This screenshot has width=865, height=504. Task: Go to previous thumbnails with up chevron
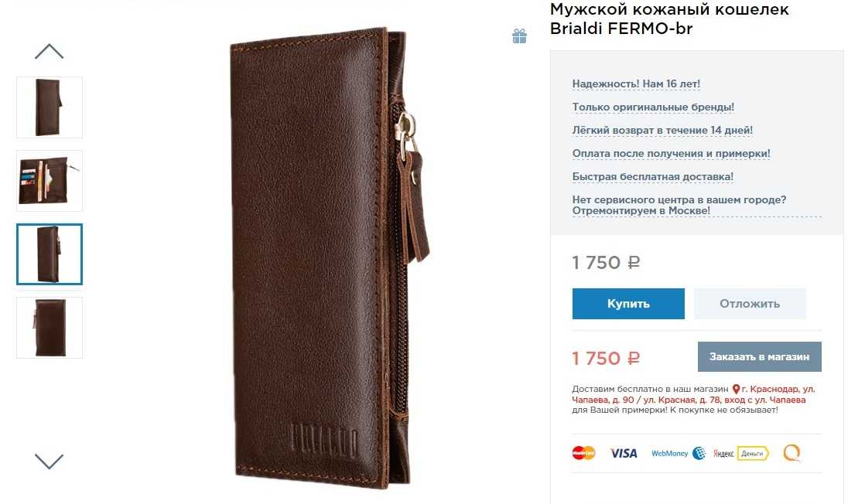pos(49,51)
